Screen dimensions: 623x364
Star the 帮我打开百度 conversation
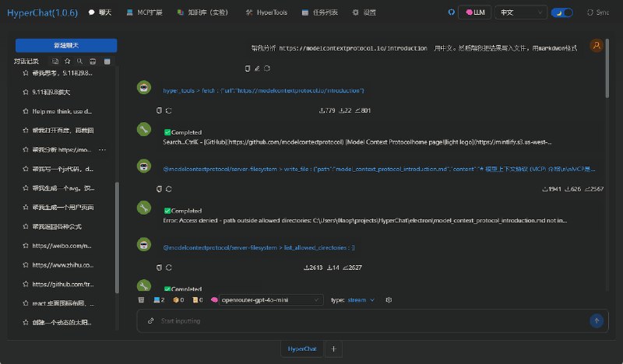pos(26,130)
